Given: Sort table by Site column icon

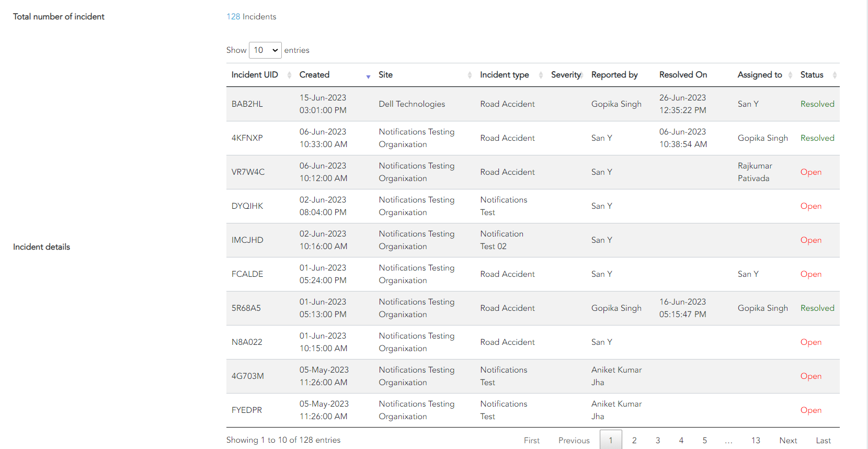Looking at the screenshot, I should [x=470, y=75].
